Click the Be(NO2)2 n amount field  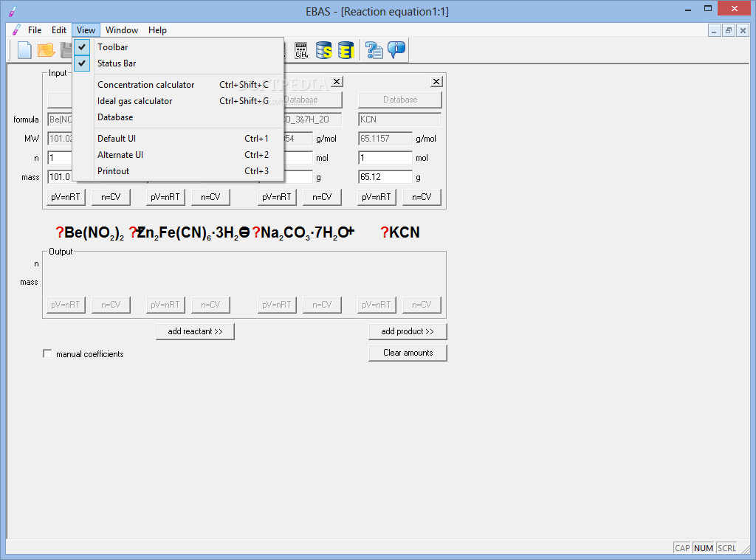60,158
